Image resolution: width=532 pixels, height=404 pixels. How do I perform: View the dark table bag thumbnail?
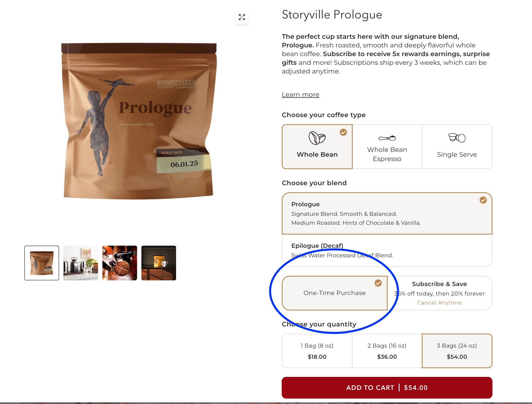[159, 263]
